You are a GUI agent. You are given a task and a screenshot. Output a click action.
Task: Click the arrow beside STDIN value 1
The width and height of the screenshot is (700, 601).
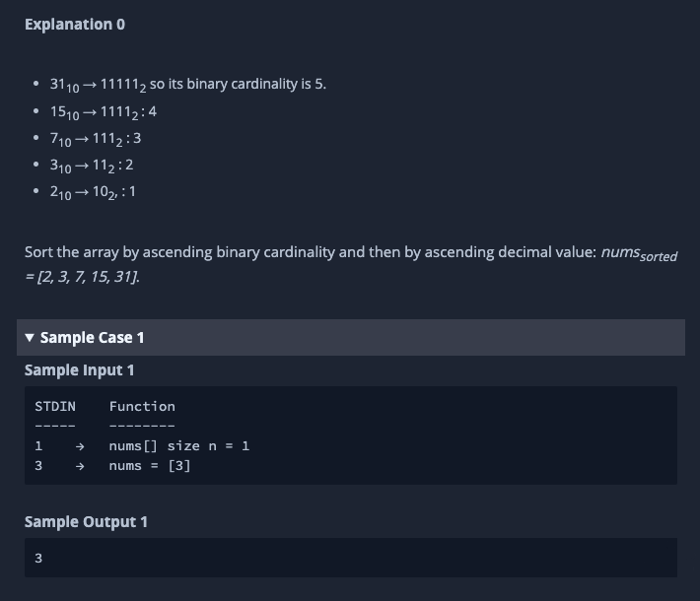point(81,445)
